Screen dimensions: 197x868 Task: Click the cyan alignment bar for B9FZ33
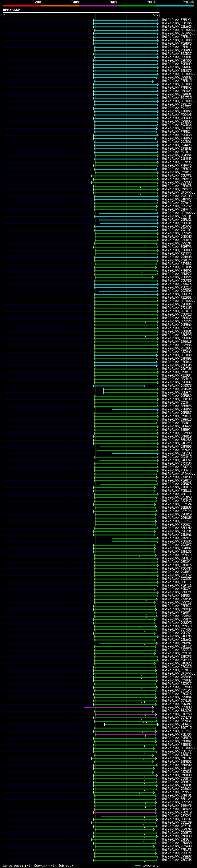pyautogui.click(x=135, y=454)
